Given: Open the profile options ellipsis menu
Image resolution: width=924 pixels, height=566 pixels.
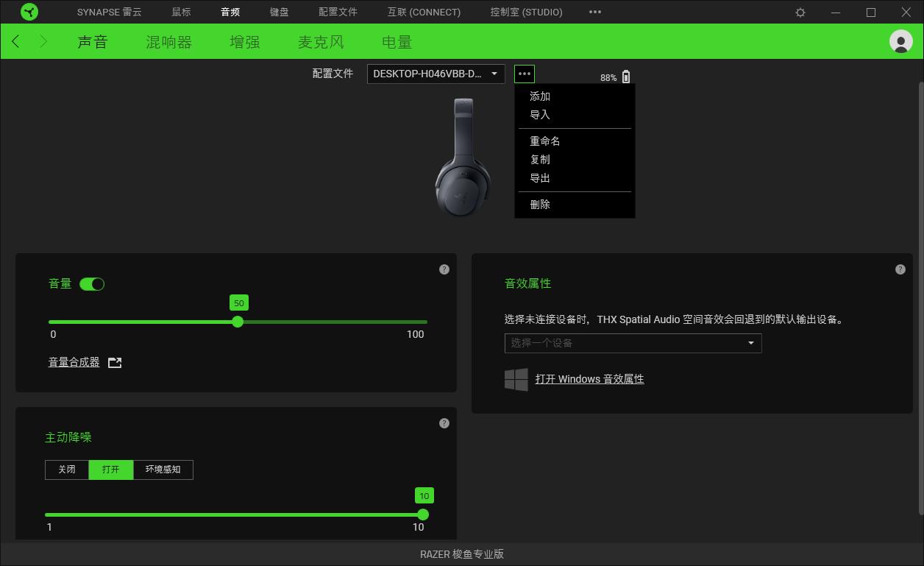Looking at the screenshot, I should [x=524, y=74].
